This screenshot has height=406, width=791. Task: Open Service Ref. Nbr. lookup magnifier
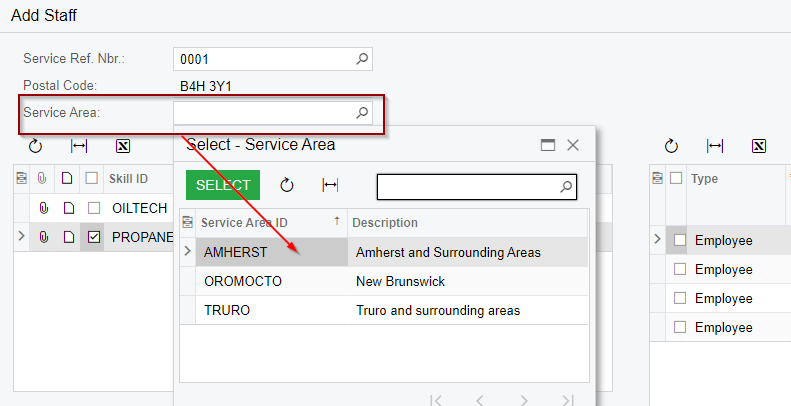363,59
